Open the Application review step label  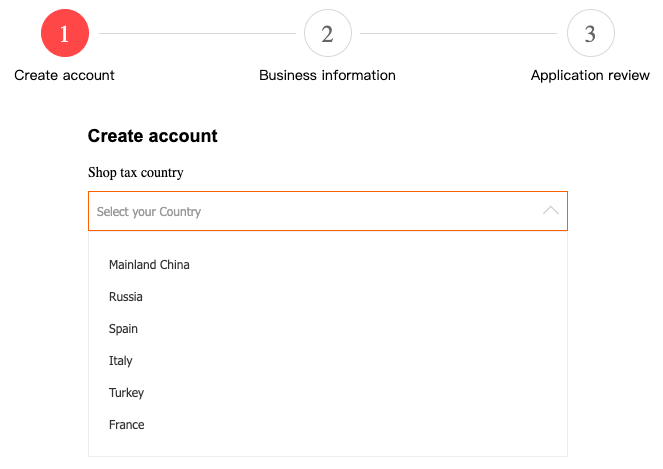(590, 75)
